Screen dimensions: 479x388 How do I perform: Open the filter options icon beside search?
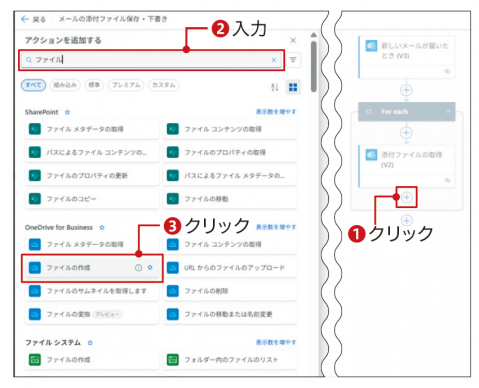(293, 60)
